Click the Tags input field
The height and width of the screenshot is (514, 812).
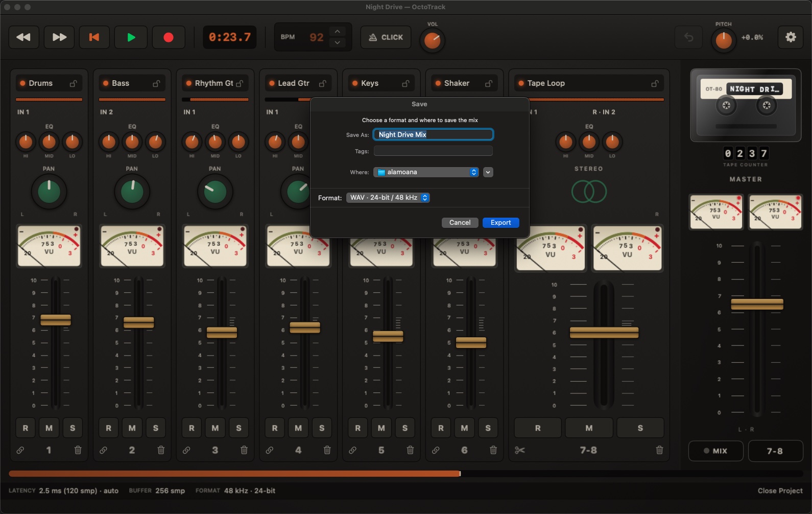(x=433, y=151)
